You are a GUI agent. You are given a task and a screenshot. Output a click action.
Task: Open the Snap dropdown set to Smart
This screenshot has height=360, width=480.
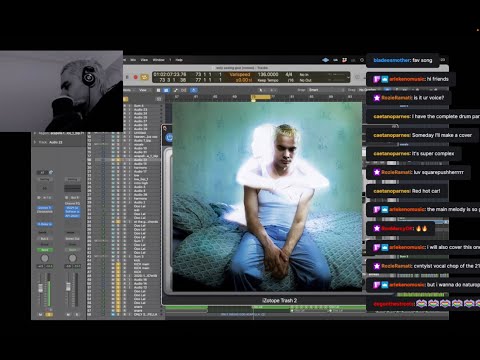[325, 90]
